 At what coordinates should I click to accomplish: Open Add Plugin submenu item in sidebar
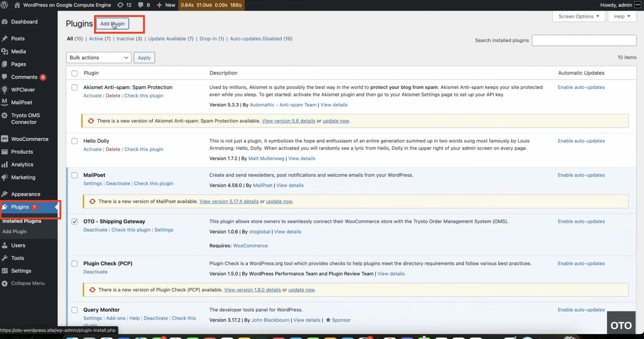coord(14,231)
